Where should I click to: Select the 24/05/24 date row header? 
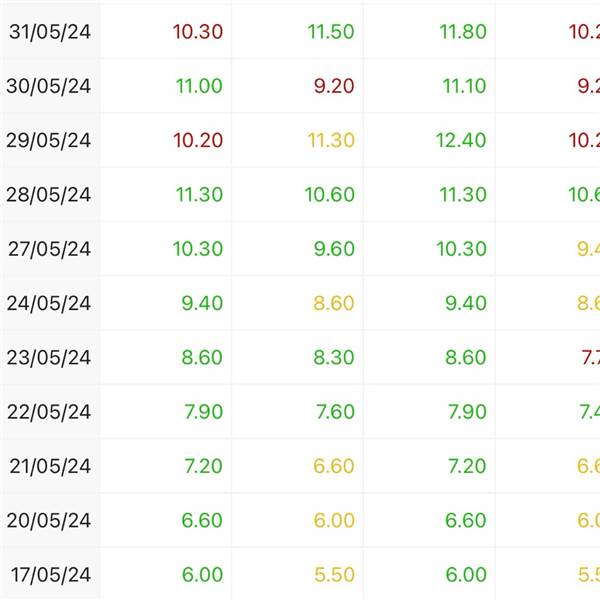coord(50,303)
